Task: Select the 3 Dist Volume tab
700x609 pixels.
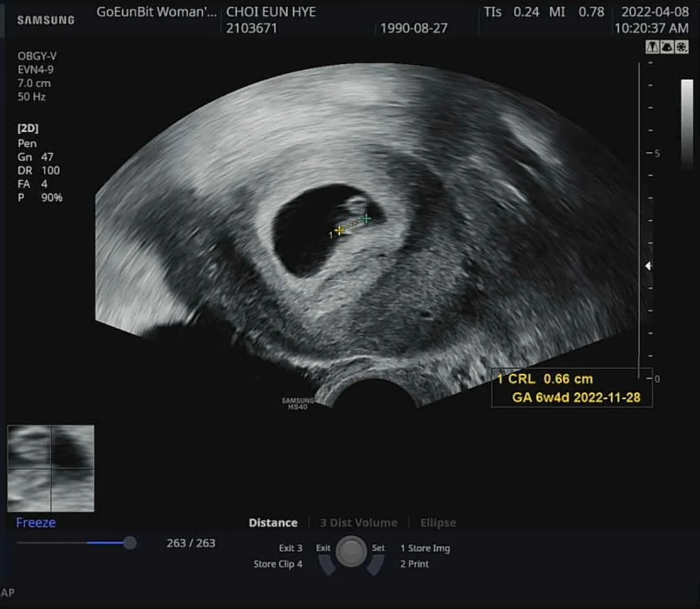Action: (x=358, y=523)
